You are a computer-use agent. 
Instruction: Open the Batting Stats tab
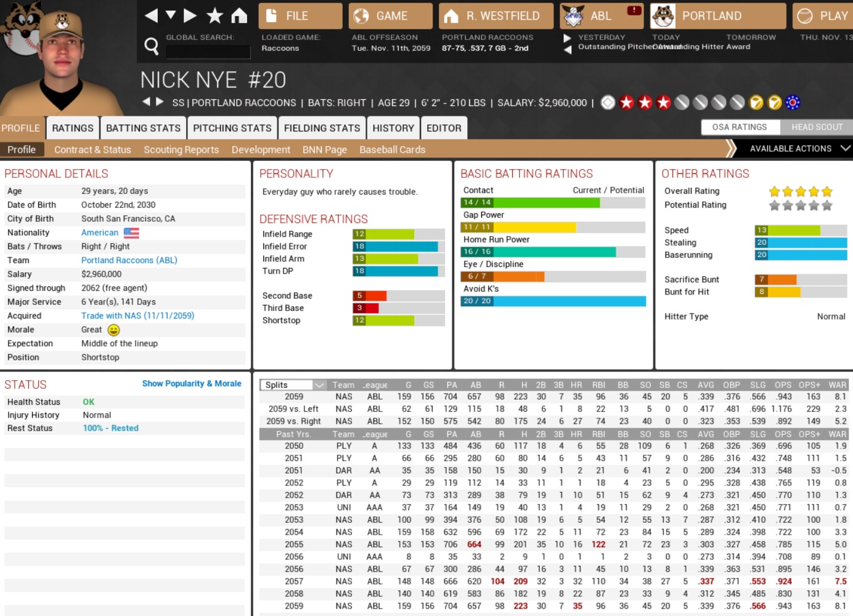pyautogui.click(x=143, y=128)
